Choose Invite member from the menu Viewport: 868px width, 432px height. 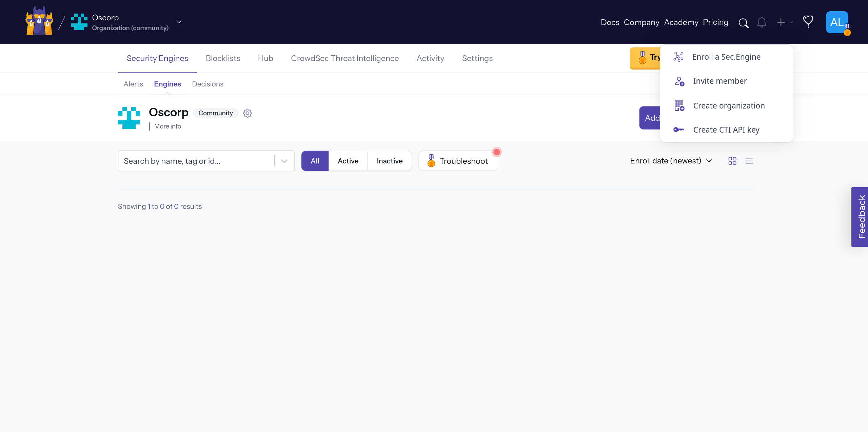719,81
